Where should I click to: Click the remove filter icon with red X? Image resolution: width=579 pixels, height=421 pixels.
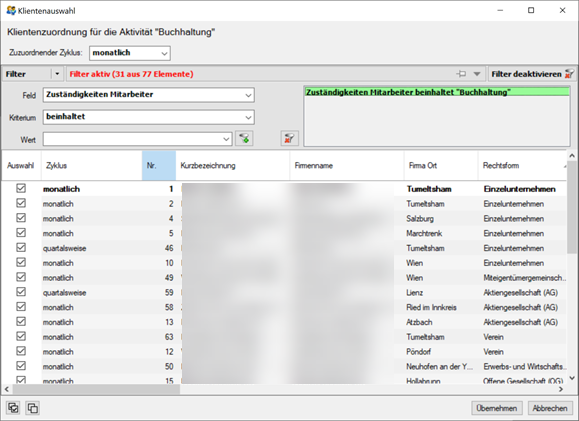click(289, 138)
